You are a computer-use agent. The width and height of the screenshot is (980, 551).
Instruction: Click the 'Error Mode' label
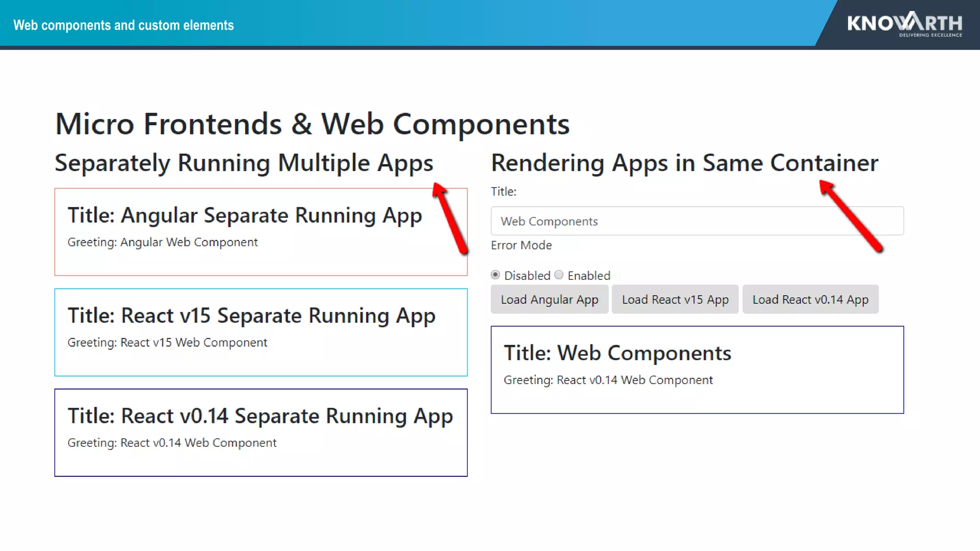click(x=521, y=245)
